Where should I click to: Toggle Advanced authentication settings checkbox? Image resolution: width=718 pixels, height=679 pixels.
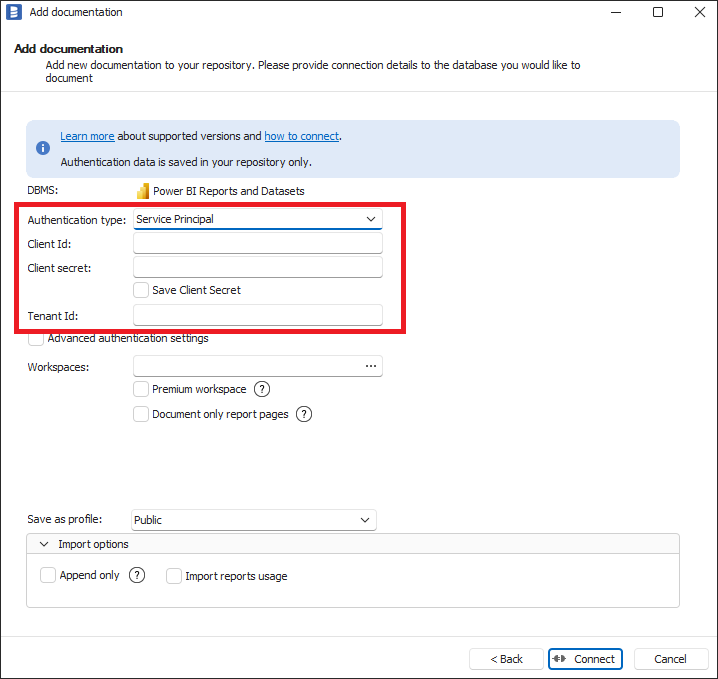37,339
